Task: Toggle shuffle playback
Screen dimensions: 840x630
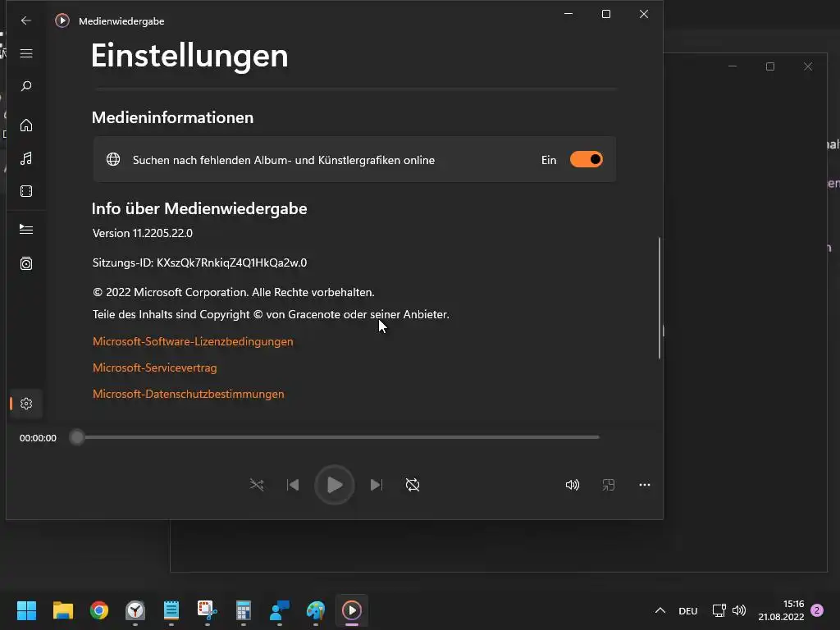Action: [x=257, y=485]
